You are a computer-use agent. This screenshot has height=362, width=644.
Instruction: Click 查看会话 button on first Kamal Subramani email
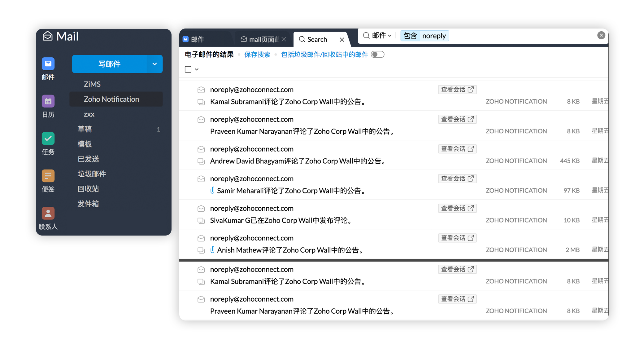pos(457,90)
